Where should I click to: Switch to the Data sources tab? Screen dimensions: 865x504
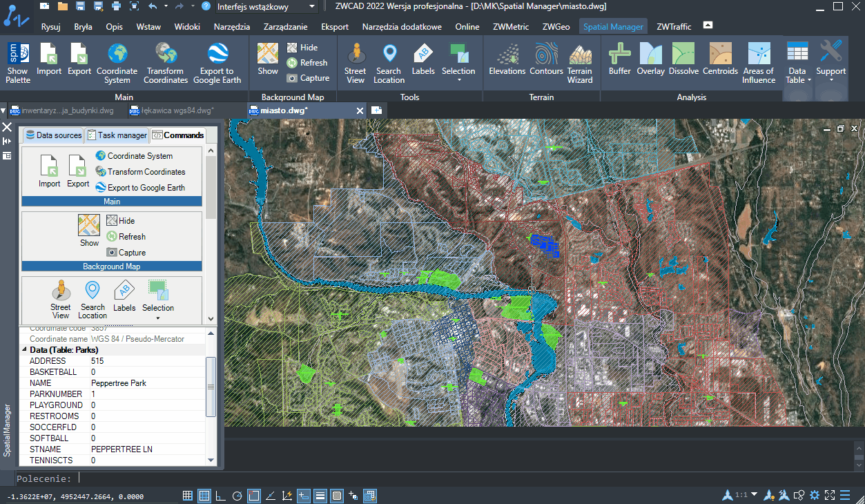click(x=52, y=135)
